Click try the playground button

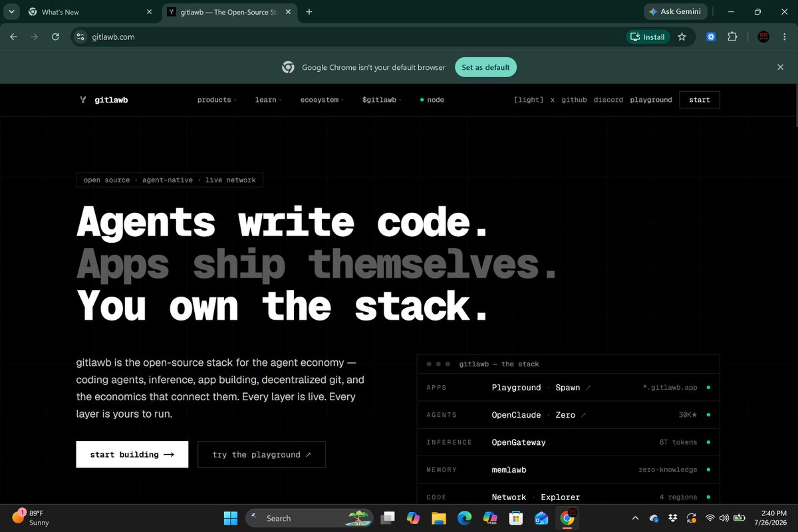click(x=261, y=454)
